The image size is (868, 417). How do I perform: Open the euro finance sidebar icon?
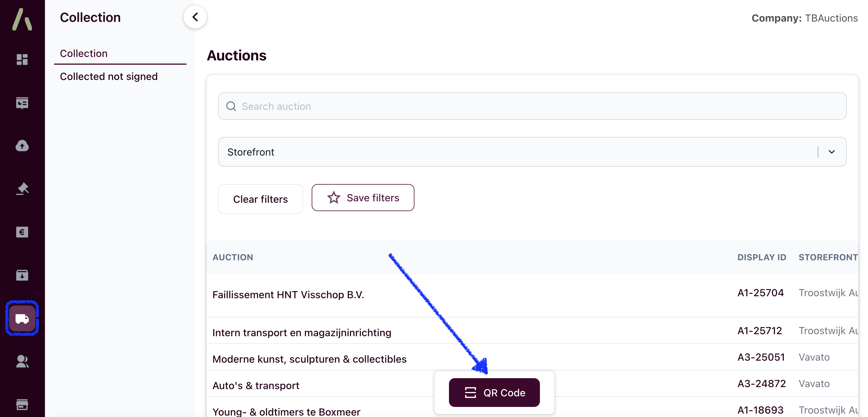[x=22, y=232]
